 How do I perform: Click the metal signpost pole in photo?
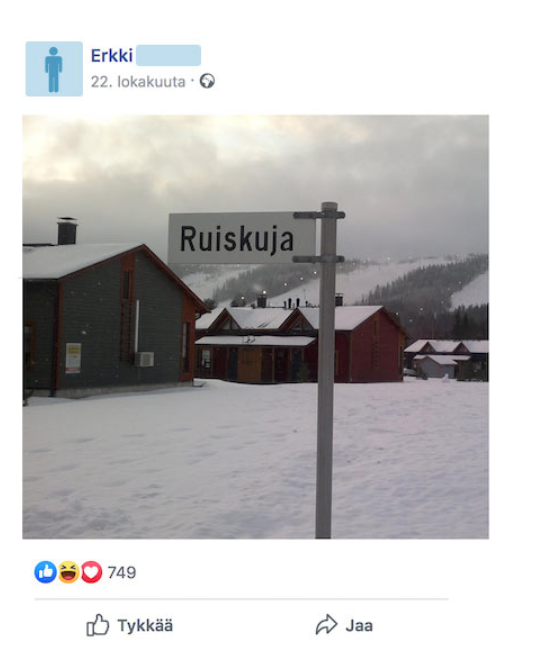coord(326,371)
